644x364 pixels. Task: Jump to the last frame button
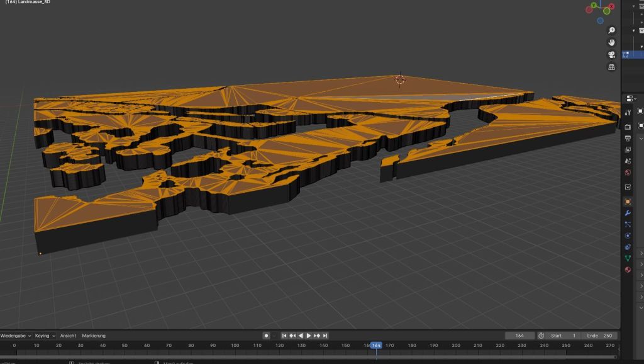coord(326,336)
